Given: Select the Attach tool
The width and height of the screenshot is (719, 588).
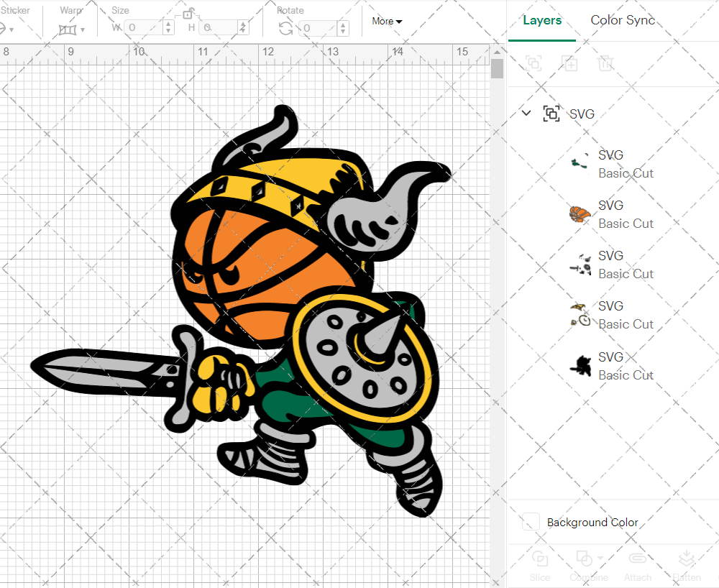Looking at the screenshot, I should (x=638, y=566).
